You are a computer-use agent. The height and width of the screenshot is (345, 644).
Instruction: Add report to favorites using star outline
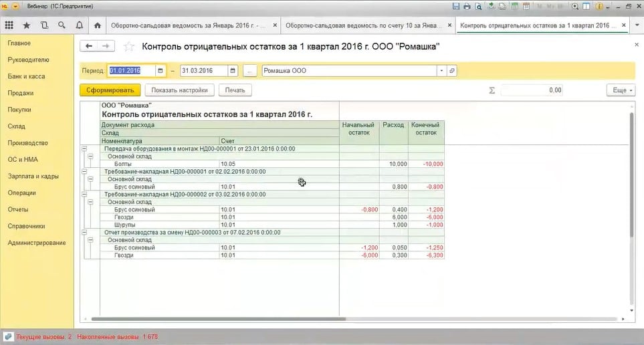point(129,46)
